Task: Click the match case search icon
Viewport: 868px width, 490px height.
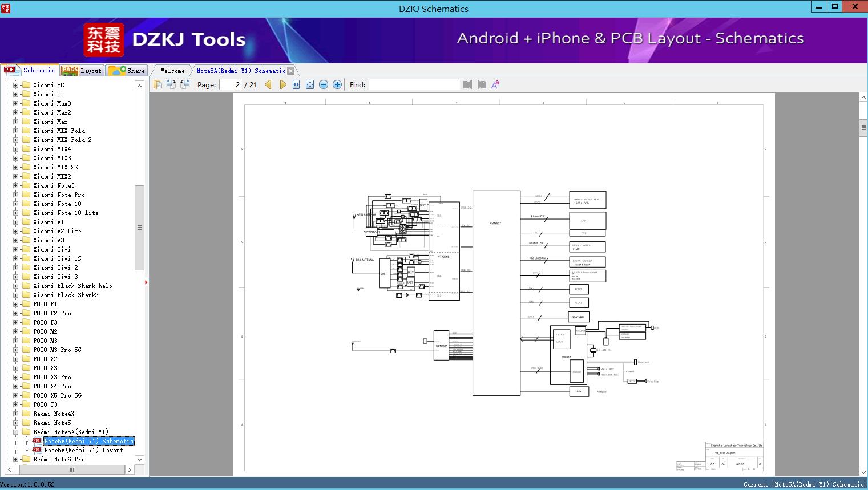Action: pyautogui.click(x=495, y=84)
